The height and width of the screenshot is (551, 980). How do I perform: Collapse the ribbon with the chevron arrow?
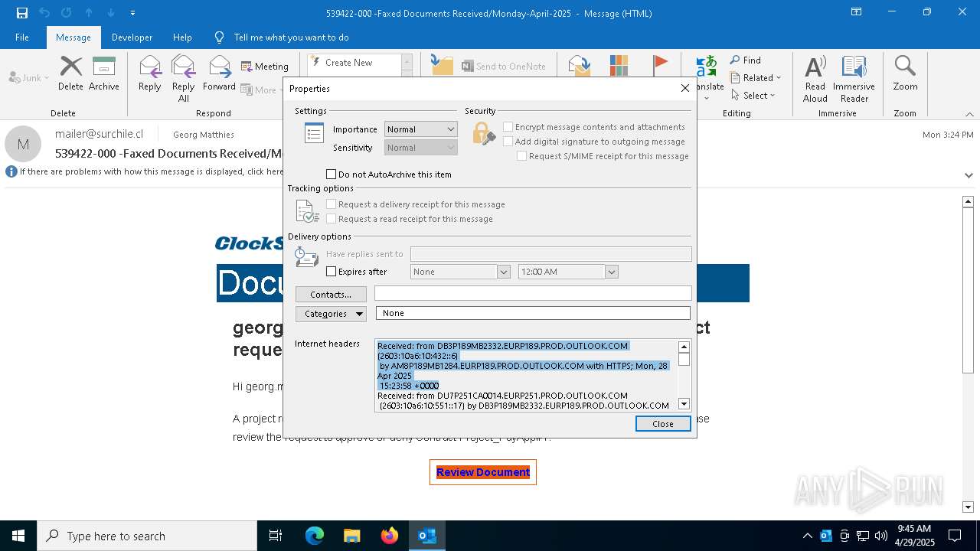pos(969,114)
